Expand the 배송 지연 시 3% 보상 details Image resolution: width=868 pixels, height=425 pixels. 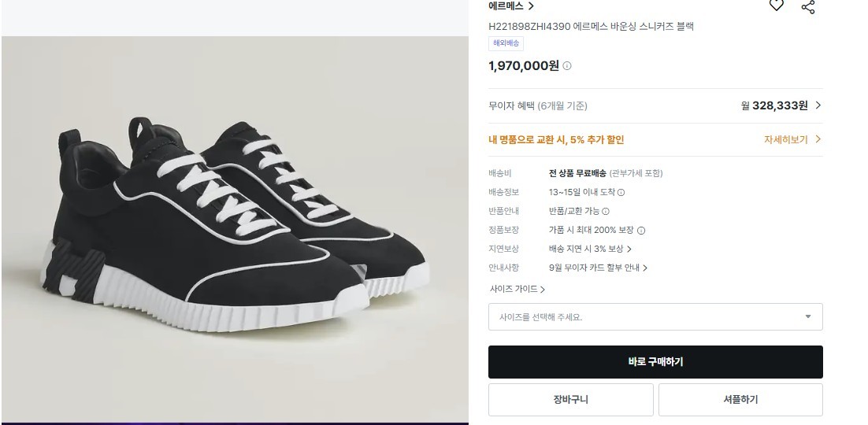591,249
